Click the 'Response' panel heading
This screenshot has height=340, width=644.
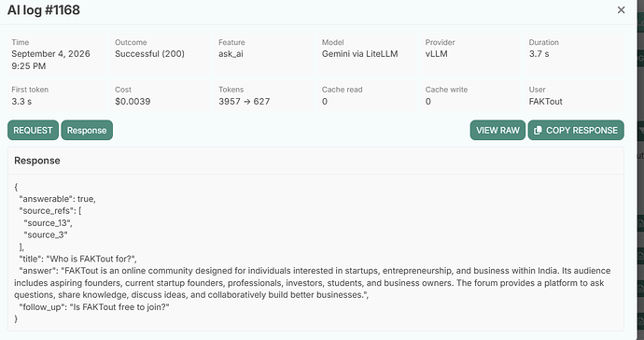pos(37,161)
